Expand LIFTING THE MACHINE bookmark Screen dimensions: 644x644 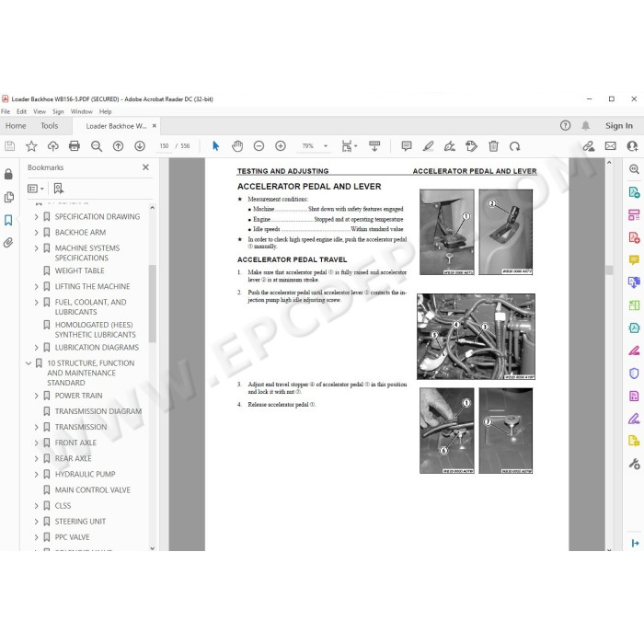[36, 286]
